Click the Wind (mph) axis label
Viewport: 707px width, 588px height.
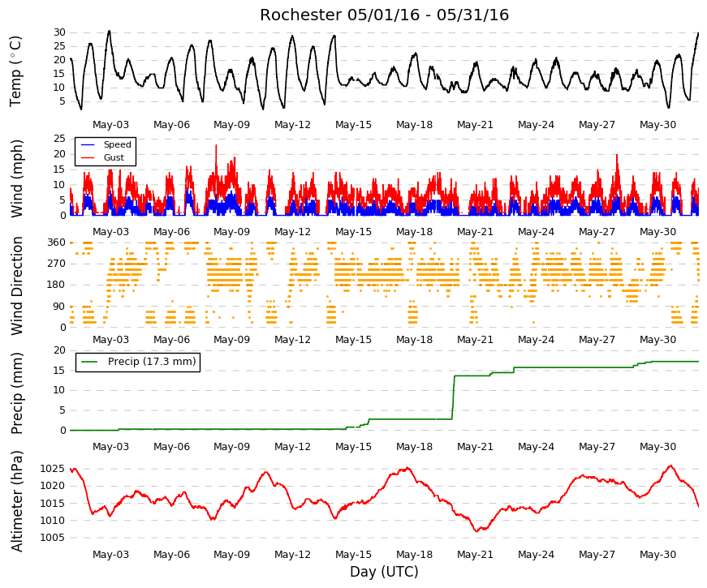coord(16,179)
